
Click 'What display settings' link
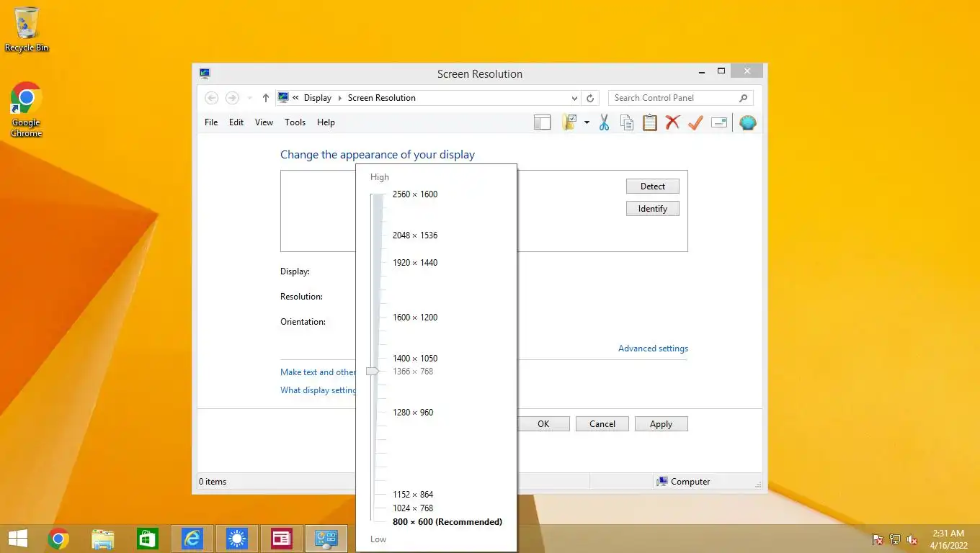pyautogui.click(x=318, y=390)
